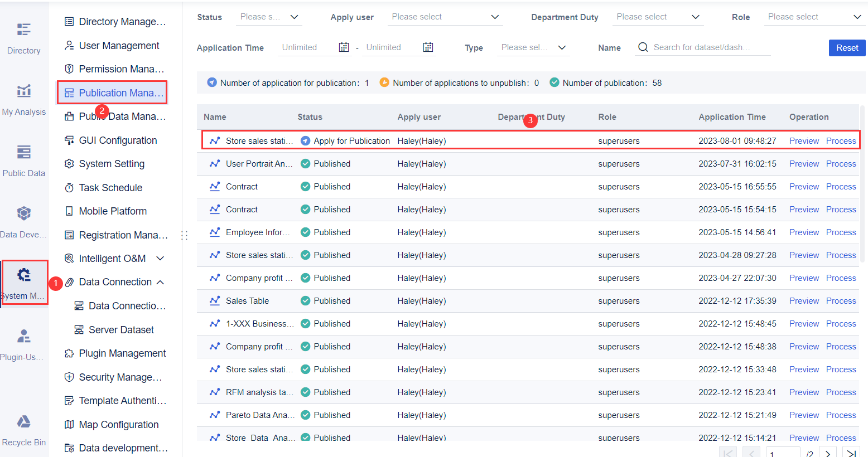This screenshot has width=868, height=457.
Task: Click the search magnifier in the Name field
Action: point(643,47)
